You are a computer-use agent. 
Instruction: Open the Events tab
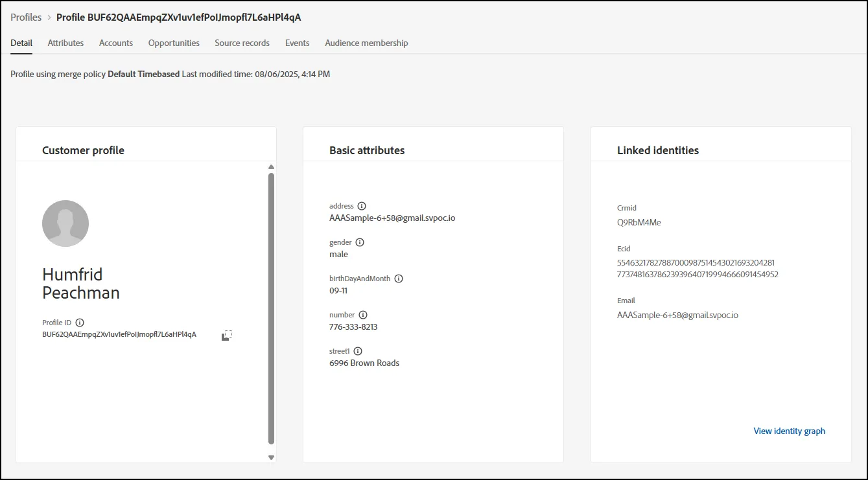[298, 43]
